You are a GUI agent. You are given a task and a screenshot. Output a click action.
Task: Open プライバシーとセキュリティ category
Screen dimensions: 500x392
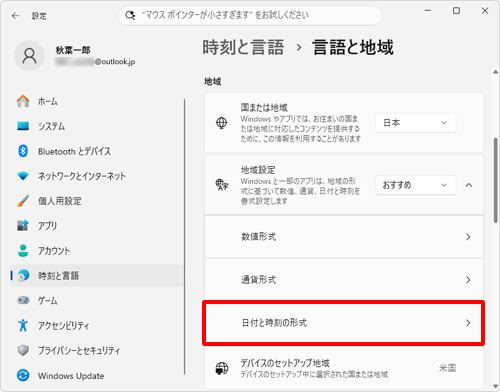97,350
